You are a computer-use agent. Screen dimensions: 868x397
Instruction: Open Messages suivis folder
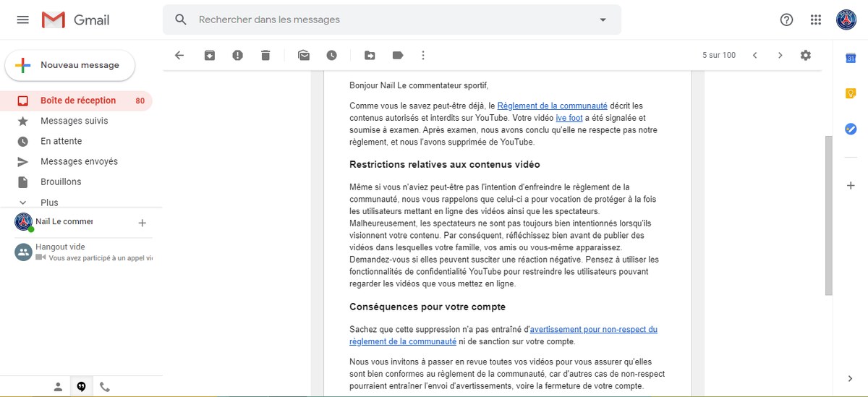click(x=77, y=121)
